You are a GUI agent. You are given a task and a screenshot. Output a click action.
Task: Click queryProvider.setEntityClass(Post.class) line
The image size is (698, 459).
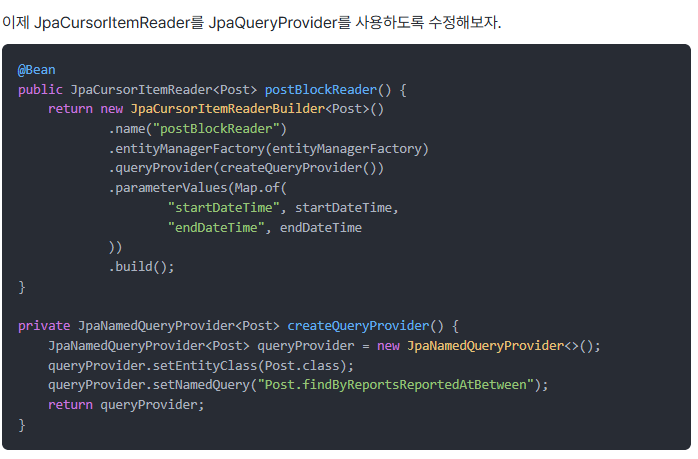pyautogui.click(x=201, y=366)
